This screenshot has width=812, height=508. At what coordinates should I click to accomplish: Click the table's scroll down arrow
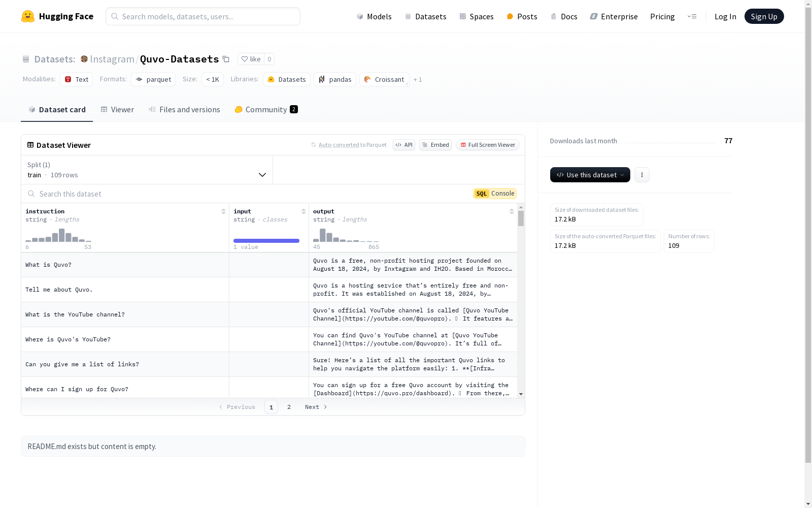coord(521,394)
